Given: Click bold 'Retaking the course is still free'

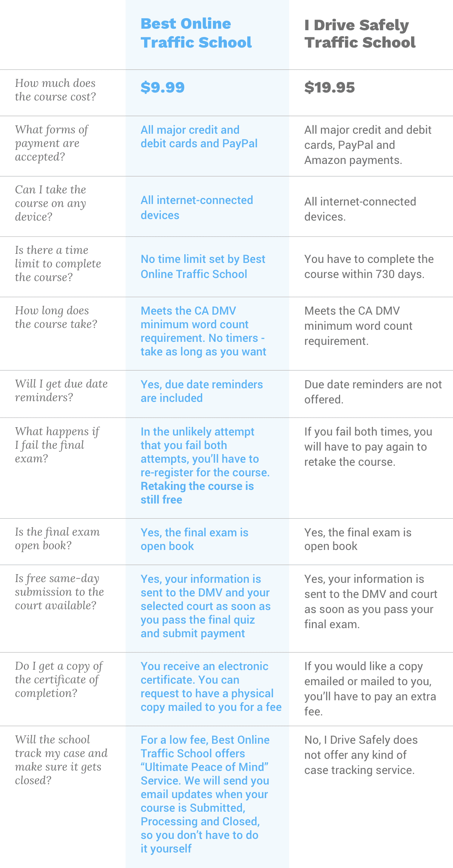Looking at the screenshot, I should coord(197,493).
